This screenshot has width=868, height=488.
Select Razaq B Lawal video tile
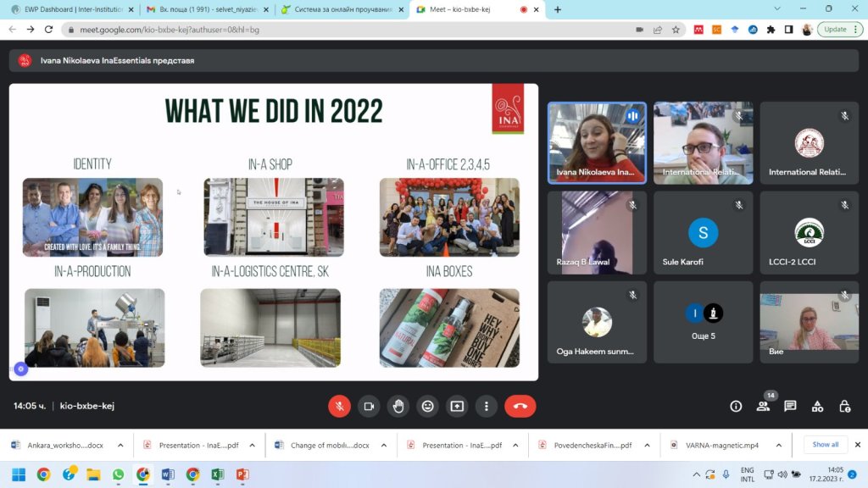597,232
